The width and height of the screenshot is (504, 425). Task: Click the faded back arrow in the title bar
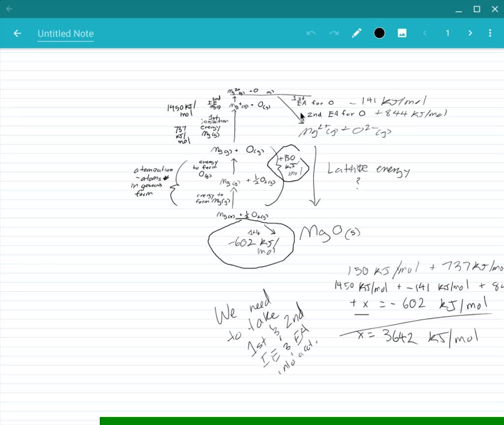tap(9, 9)
